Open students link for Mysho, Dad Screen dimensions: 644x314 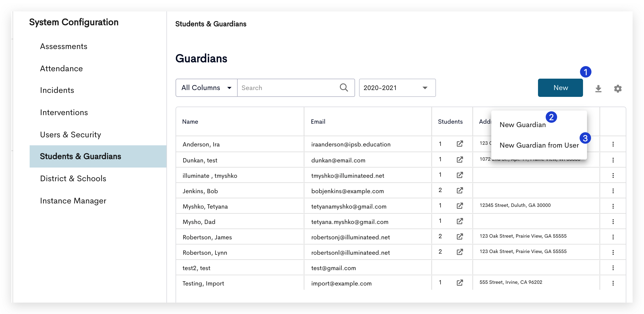pos(460,221)
